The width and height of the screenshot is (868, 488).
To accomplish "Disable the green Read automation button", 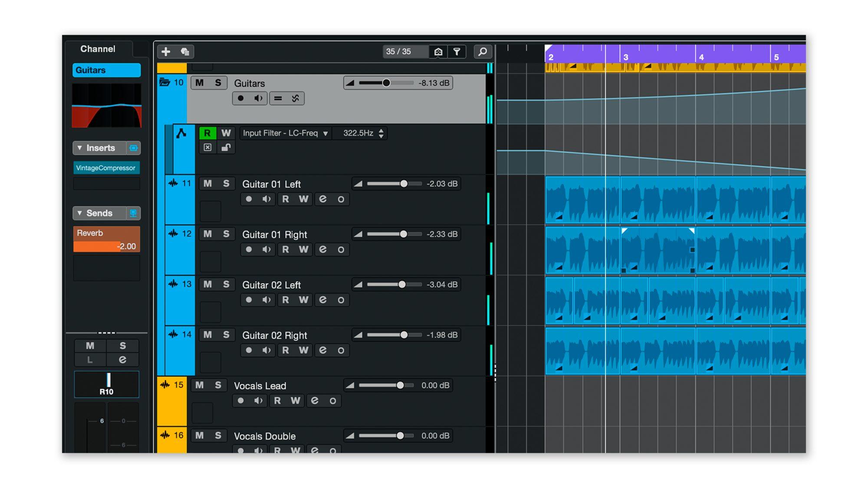I will coord(207,133).
